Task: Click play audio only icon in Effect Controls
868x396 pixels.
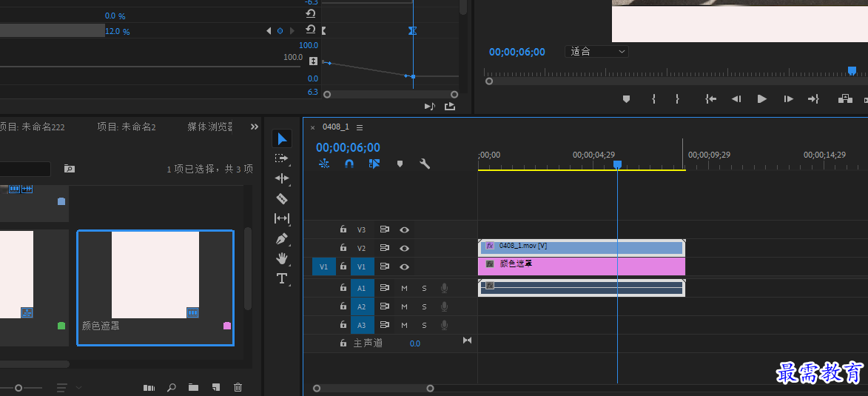Action: tap(430, 106)
